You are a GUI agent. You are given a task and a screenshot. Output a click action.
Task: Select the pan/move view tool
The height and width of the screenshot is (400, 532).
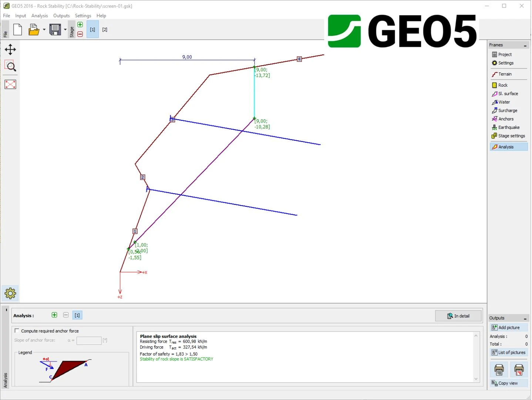[10, 50]
